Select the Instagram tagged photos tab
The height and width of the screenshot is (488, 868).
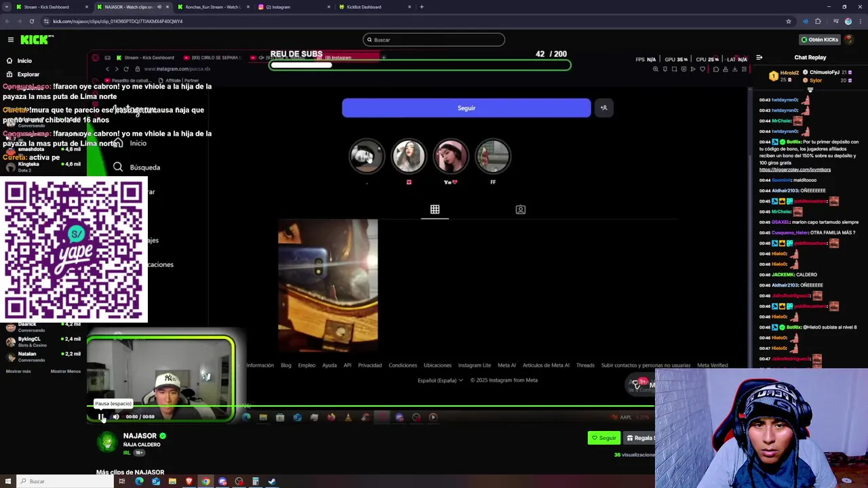[x=520, y=209]
